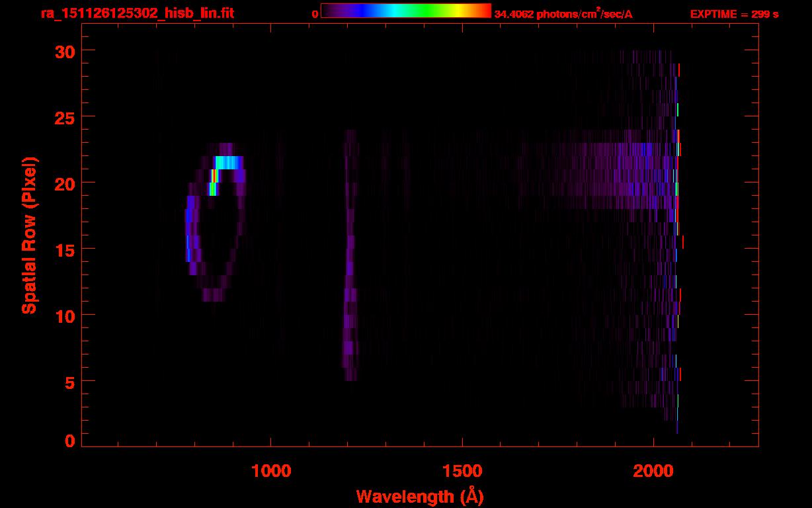Click the 1000 wavelength tick label
The width and height of the screenshot is (812, 508).
(x=271, y=471)
